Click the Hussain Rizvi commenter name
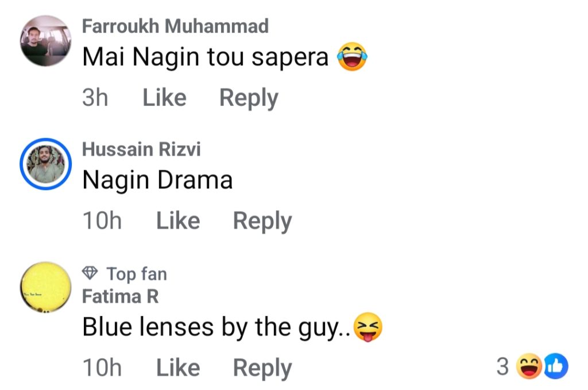This screenshot has height=390, width=588. (x=141, y=149)
